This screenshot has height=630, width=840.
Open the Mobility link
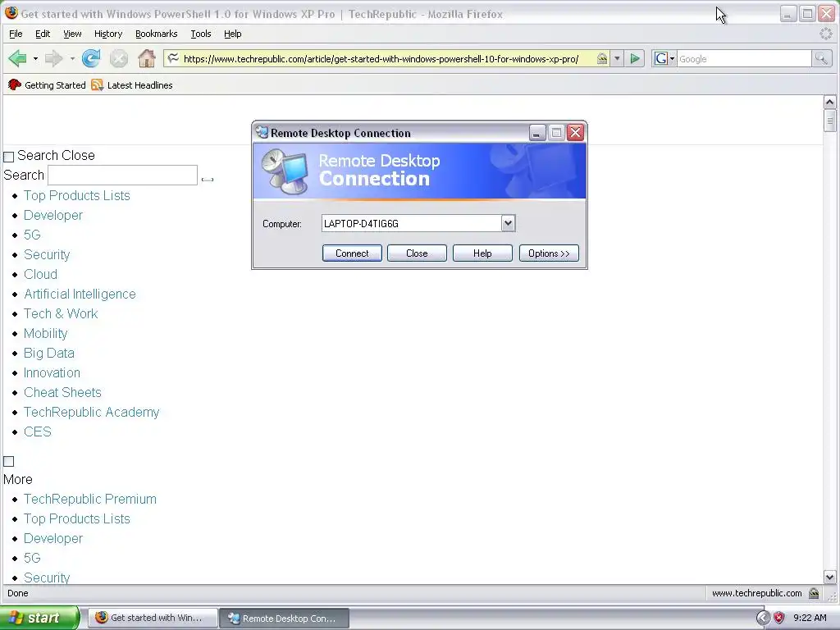click(x=46, y=333)
